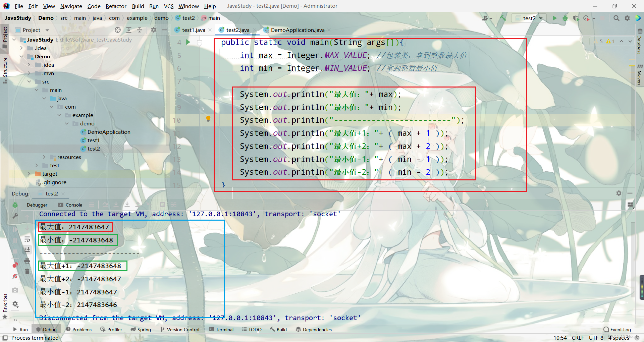The width and height of the screenshot is (644, 342).
Task: Expand the resources folder
Action: click(44, 157)
